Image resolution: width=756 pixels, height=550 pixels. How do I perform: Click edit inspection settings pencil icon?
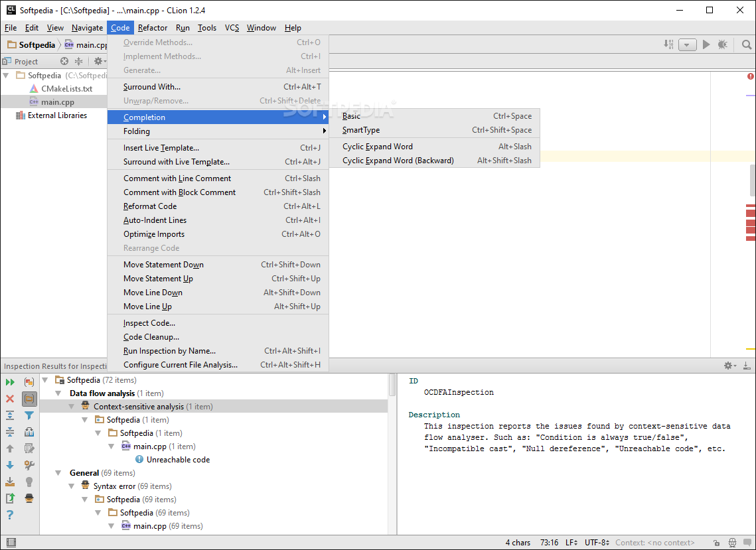tap(29, 448)
